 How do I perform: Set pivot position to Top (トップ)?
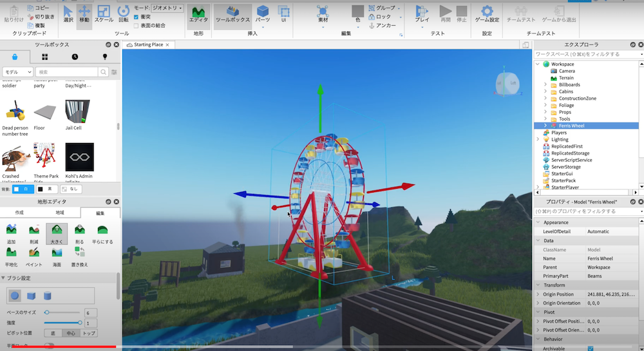(x=89, y=333)
